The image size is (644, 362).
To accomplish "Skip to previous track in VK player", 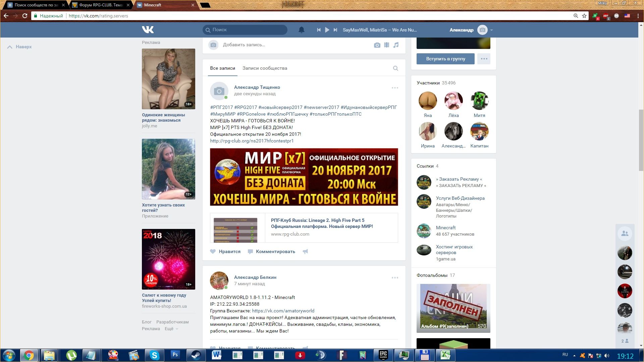I will (x=319, y=30).
